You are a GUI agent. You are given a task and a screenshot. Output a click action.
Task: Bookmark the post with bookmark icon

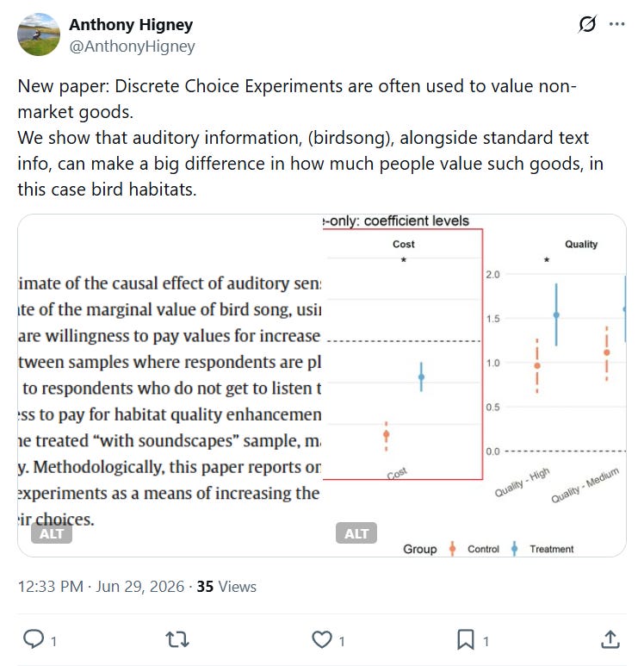(x=465, y=639)
